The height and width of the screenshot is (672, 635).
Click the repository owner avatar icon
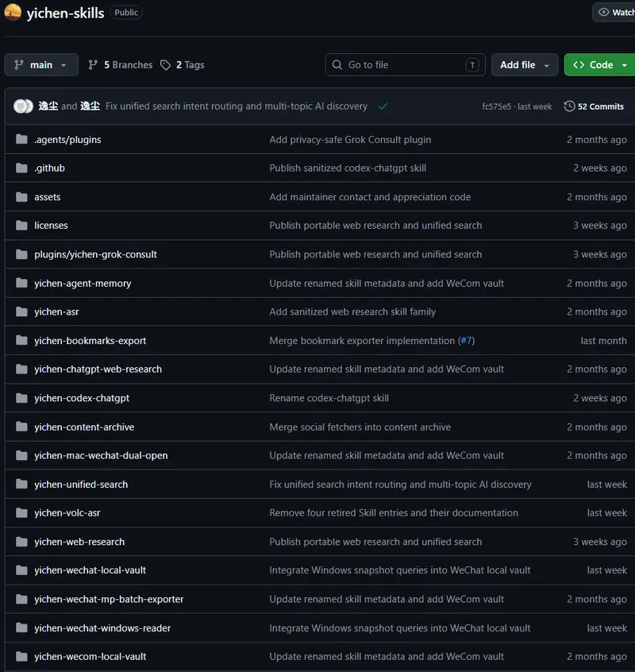[x=13, y=12]
